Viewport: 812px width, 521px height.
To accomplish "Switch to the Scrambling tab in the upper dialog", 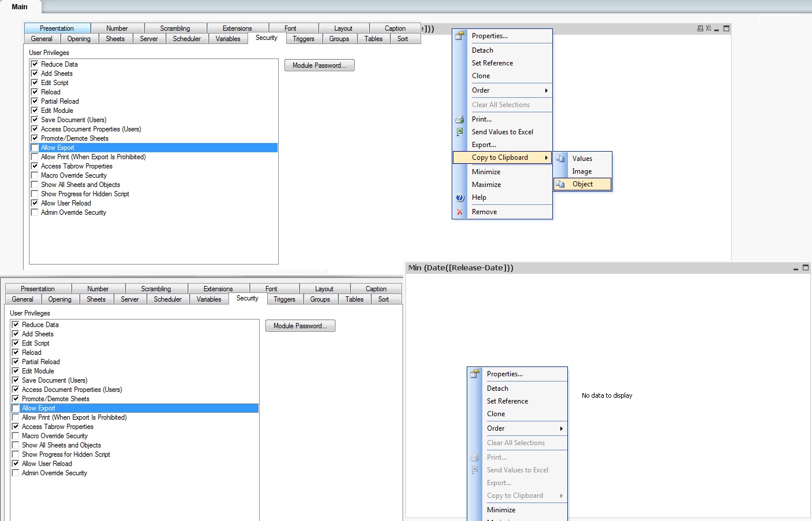I will tap(175, 28).
